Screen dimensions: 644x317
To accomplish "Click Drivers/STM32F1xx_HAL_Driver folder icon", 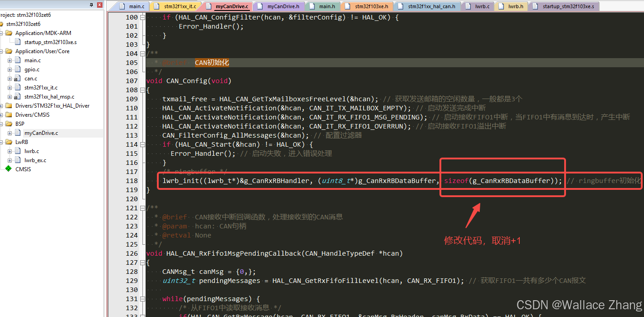I will coord(9,106).
